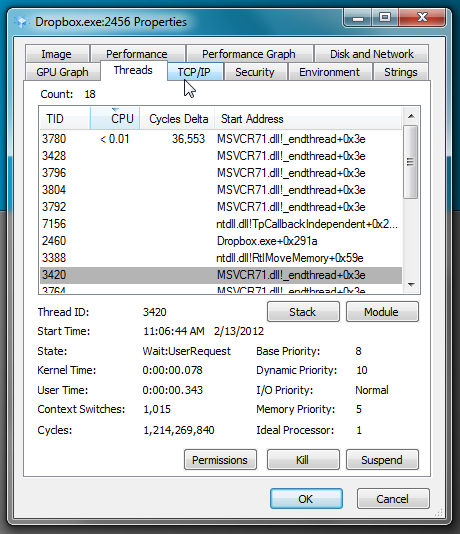Kill the selected thread
This screenshot has width=460, height=534.
coord(303,460)
